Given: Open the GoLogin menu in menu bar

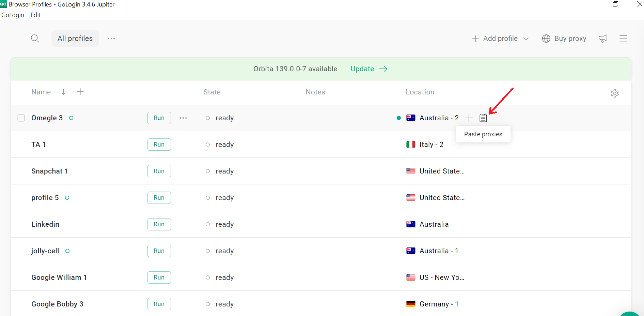Looking at the screenshot, I should 13,15.
